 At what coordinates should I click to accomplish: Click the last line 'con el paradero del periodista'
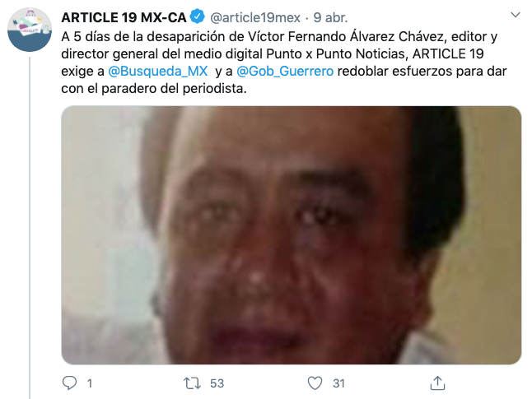pos(154,89)
